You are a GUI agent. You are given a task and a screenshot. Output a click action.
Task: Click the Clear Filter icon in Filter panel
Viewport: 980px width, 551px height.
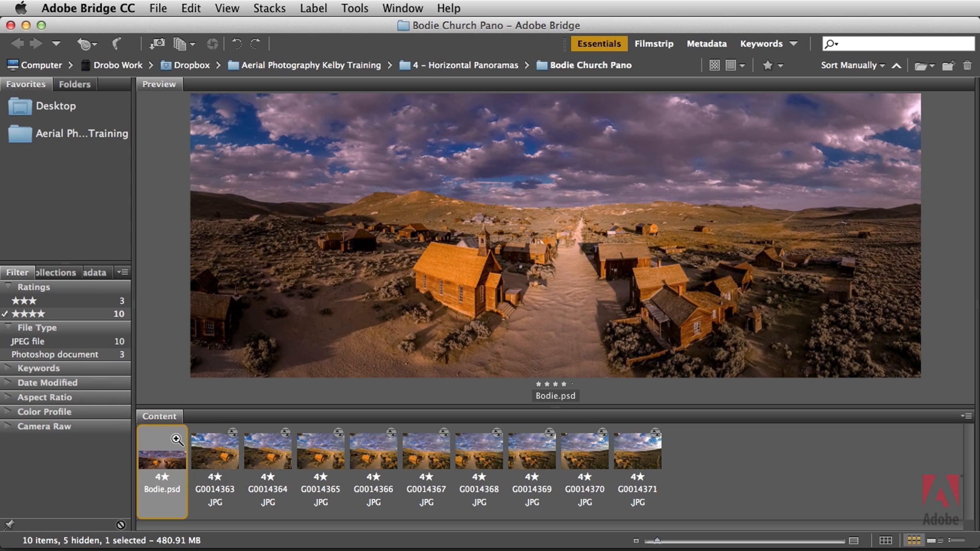[x=120, y=525]
